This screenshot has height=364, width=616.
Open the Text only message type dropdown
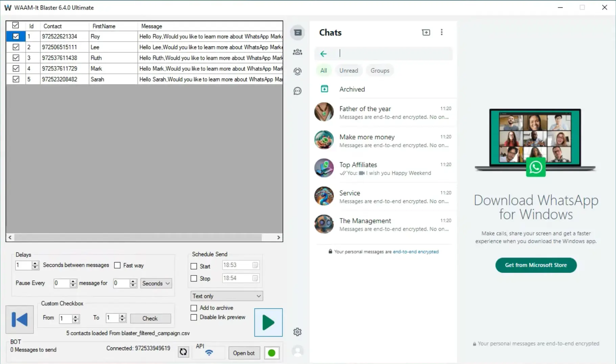coord(226,296)
